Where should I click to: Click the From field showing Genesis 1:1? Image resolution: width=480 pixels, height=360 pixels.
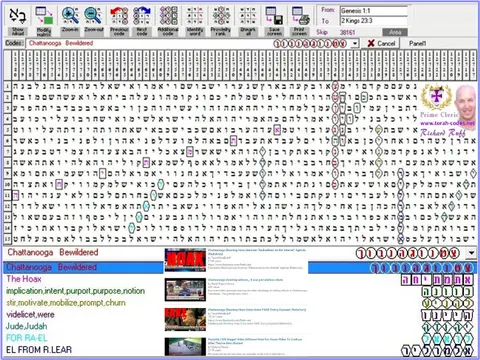point(373,11)
